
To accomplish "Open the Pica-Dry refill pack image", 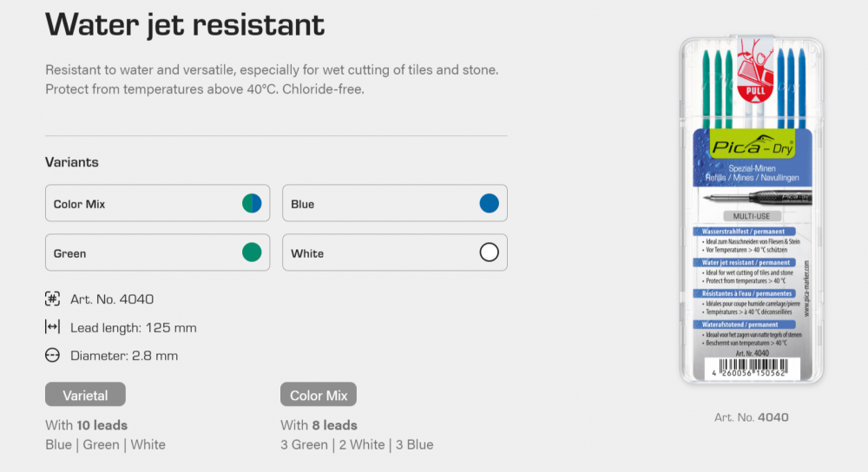I will (x=751, y=210).
